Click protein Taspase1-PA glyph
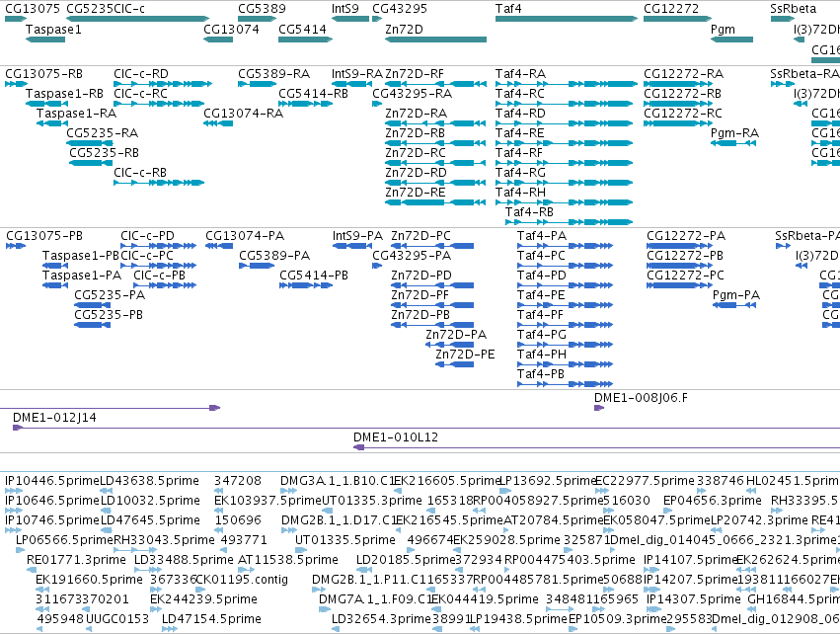840x634 pixels. (55, 285)
